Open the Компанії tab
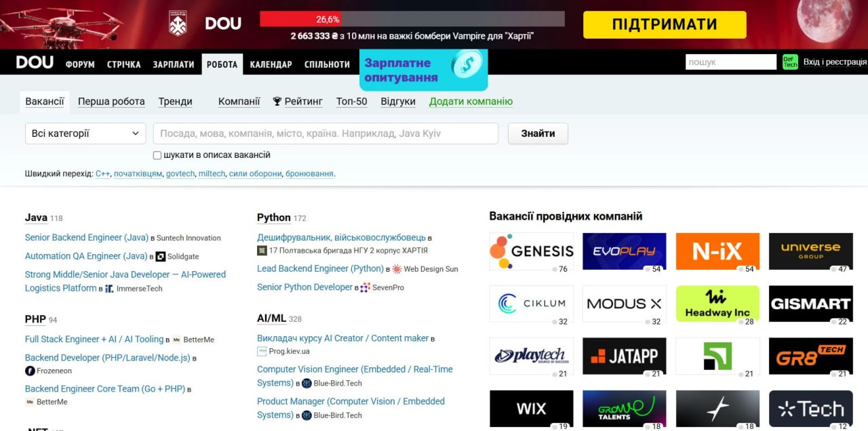Image resolution: width=868 pixels, height=431 pixels. (x=239, y=102)
